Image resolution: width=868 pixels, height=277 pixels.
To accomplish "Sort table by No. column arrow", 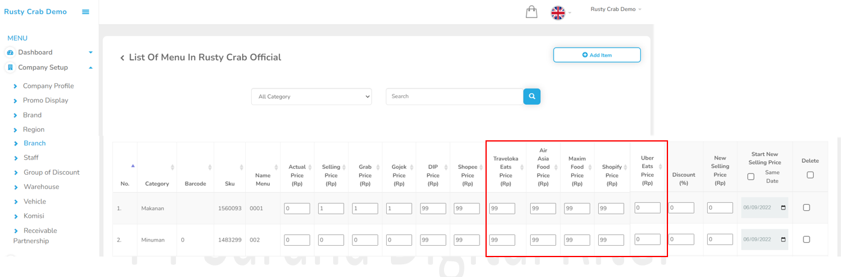I will pos(133,166).
